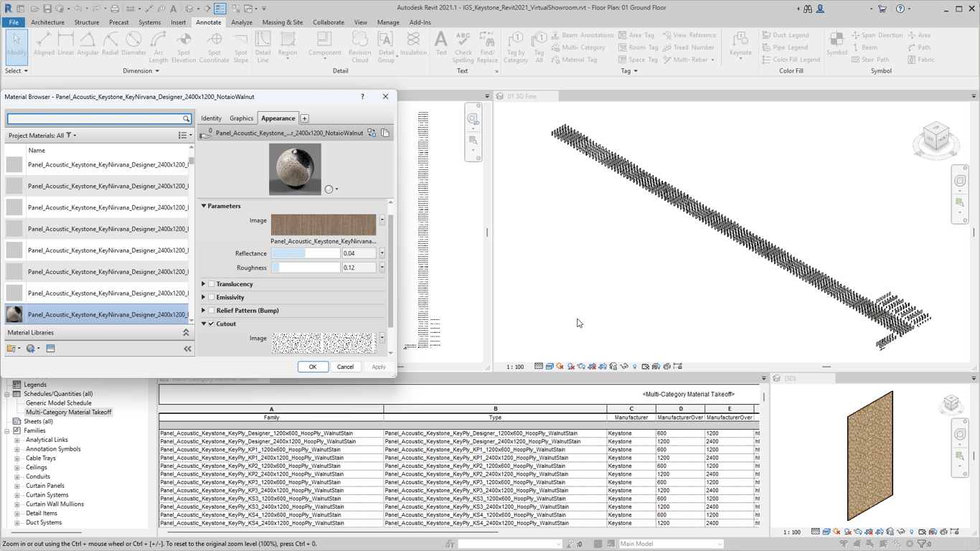Enable the Translucency checkbox
The width and height of the screenshot is (980, 551).
(212, 284)
